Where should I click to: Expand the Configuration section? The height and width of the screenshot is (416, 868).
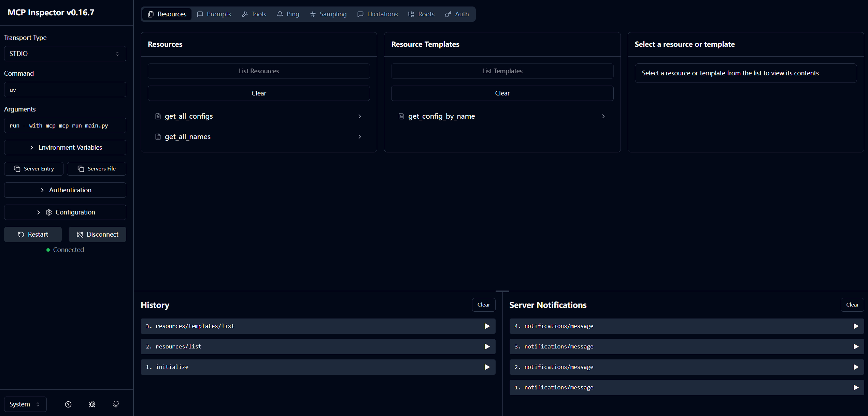pos(65,212)
